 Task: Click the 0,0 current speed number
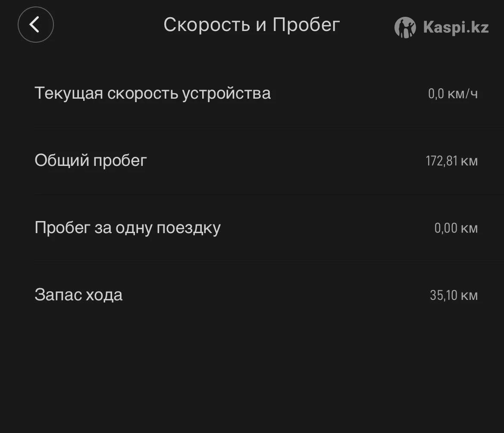tap(436, 93)
